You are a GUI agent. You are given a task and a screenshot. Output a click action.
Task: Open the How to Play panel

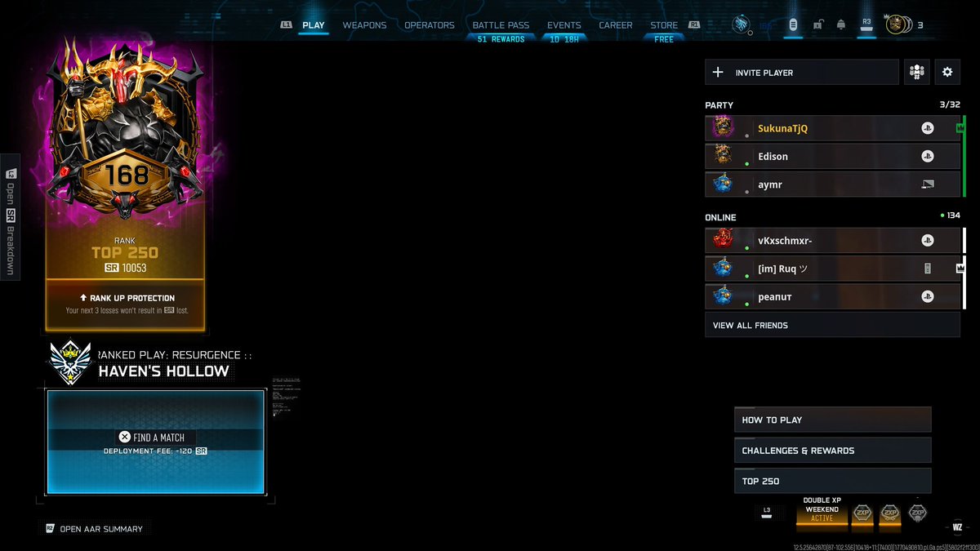click(x=833, y=420)
